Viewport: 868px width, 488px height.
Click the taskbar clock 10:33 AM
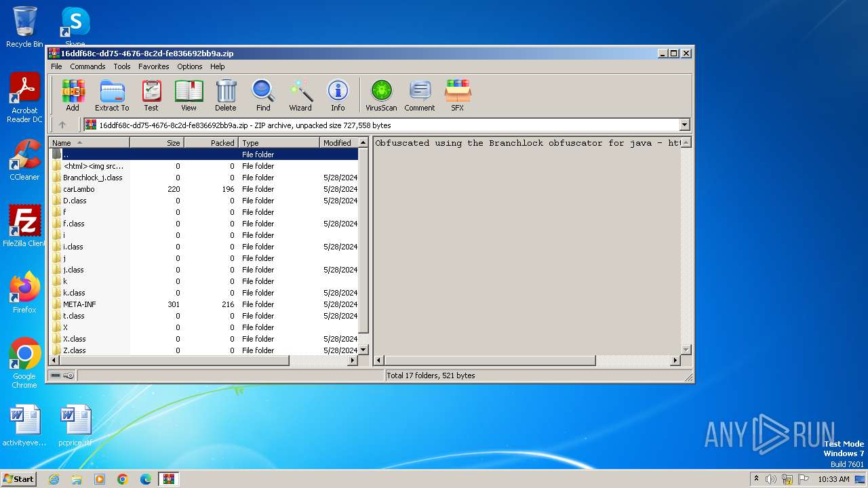pyautogui.click(x=833, y=479)
